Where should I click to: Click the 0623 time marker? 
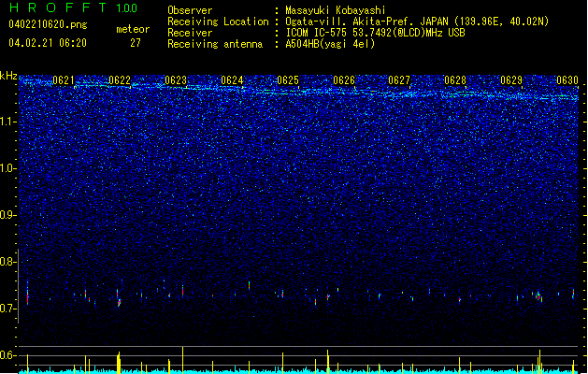pos(176,80)
